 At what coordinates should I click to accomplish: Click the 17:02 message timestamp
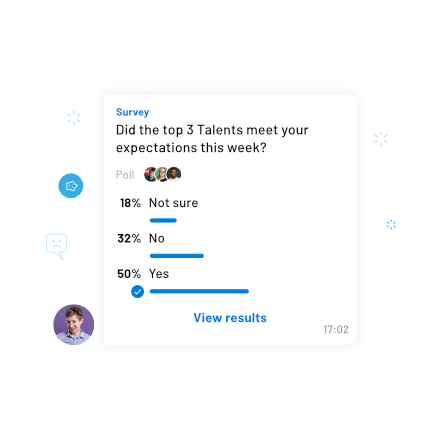coord(336,330)
